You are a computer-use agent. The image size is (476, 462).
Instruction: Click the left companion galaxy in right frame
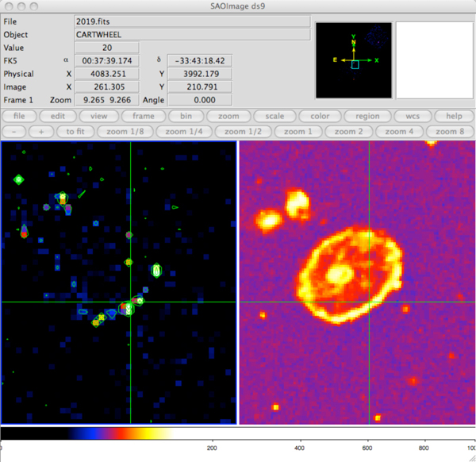(269, 220)
